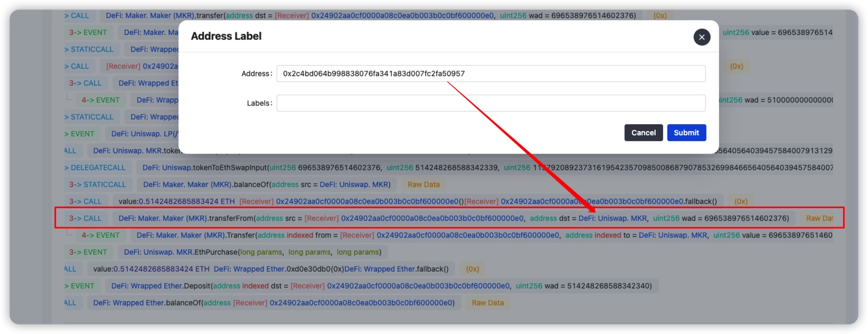The image size is (868, 334).
Task: Click the (0x) badge on the MKR.transfer row
Action: click(660, 15)
